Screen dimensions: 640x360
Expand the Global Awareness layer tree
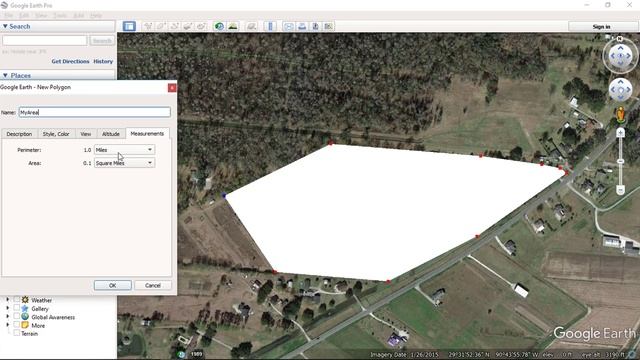click(7, 316)
